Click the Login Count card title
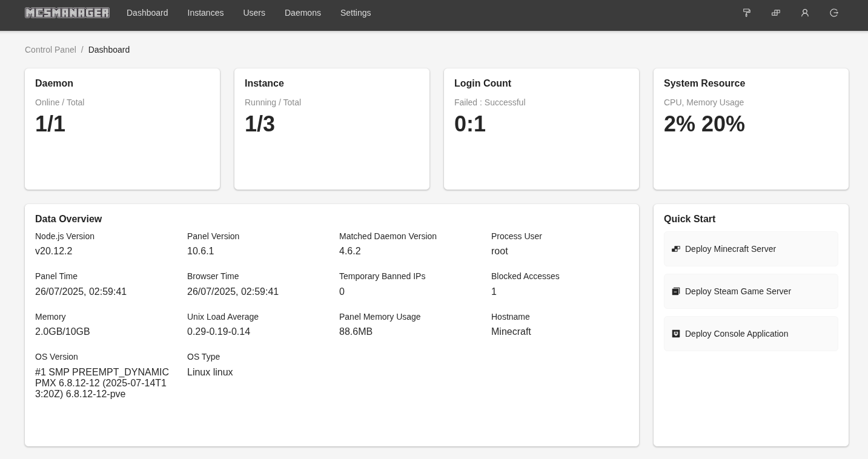The height and width of the screenshot is (459, 868). [483, 84]
